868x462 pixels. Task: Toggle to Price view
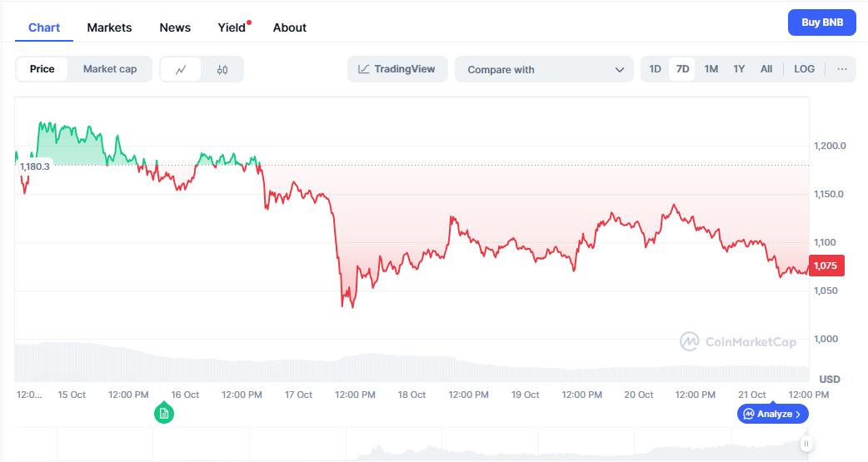42,69
